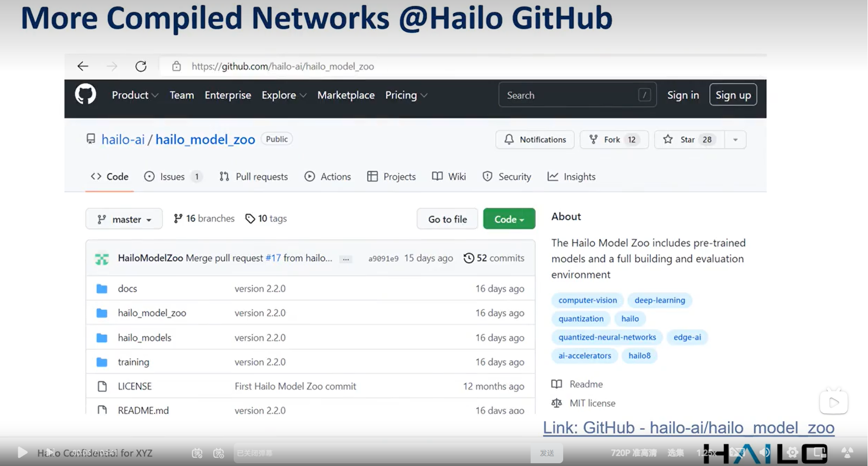Click the hailo_model_zoo folder icon
868x466 pixels.
click(x=102, y=313)
